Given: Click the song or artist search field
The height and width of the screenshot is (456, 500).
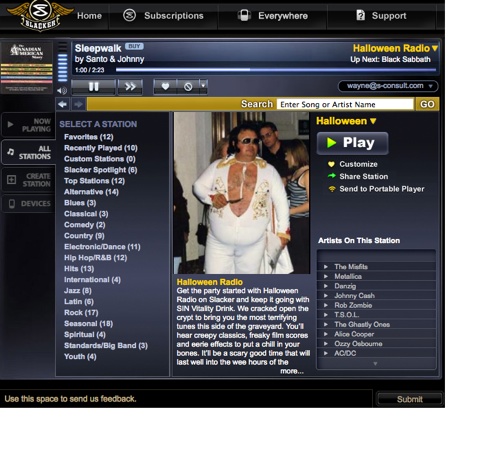Looking at the screenshot, I should coord(345,104).
